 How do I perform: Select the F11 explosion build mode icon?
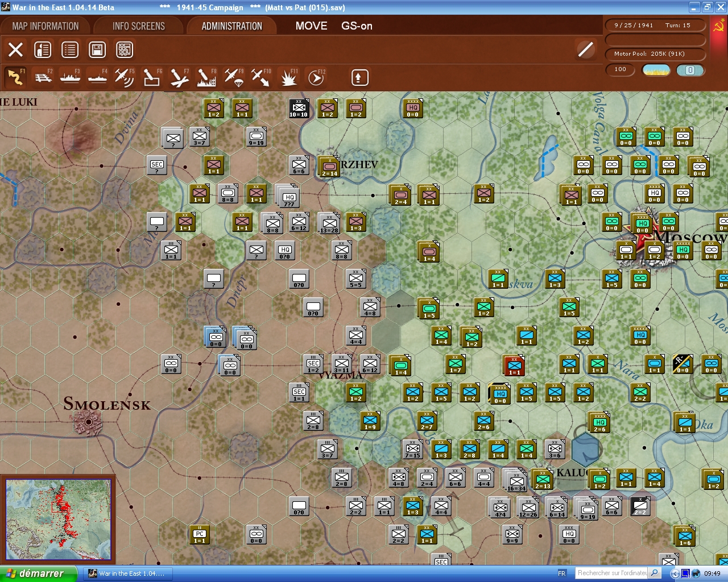point(288,77)
